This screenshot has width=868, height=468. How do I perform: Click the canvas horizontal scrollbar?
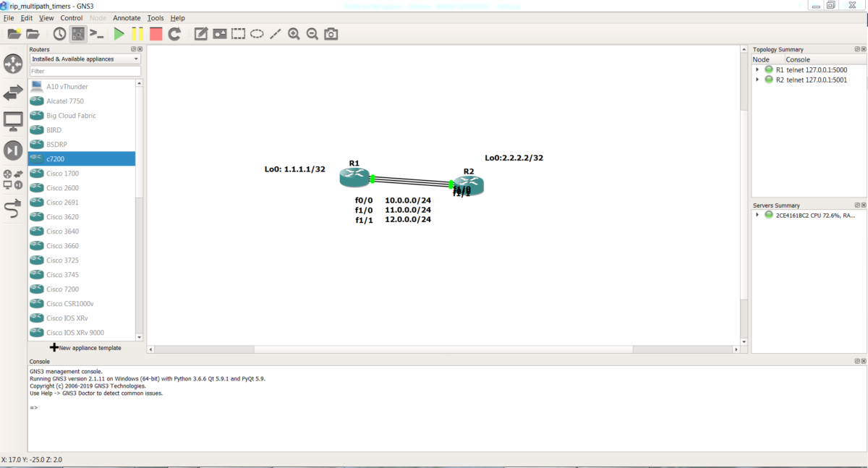point(443,349)
